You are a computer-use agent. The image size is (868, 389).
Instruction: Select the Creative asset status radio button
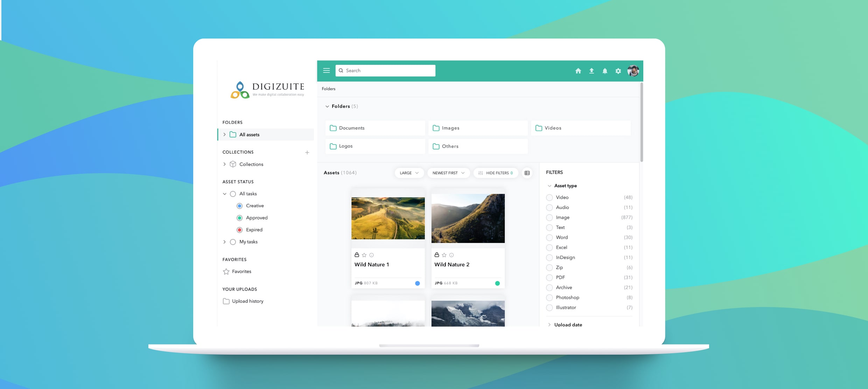coord(240,206)
